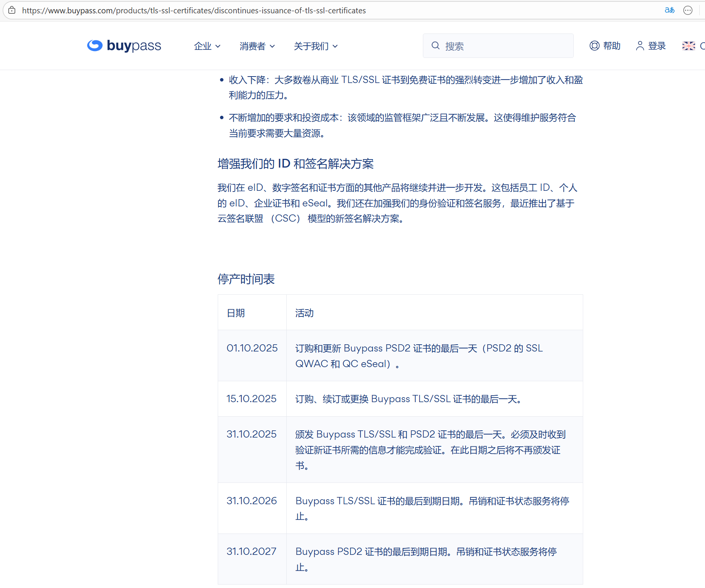Click the eID products paragraph text
Image resolution: width=705 pixels, height=588 pixels.
(397, 203)
